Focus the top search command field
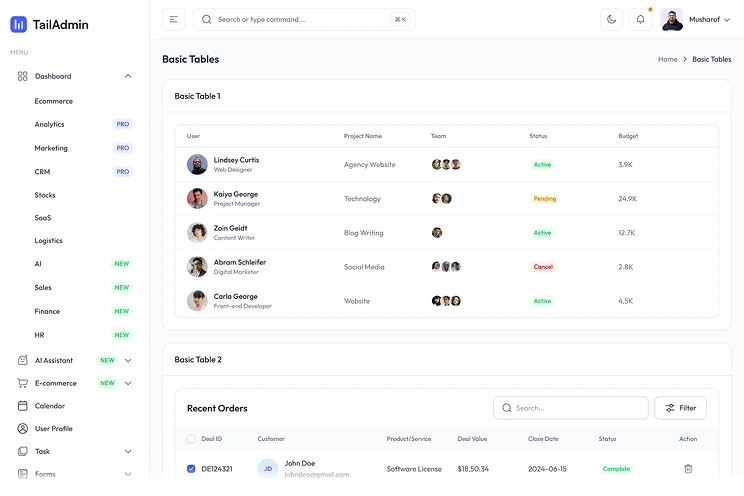744x496 pixels. click(x=304, y=19)
